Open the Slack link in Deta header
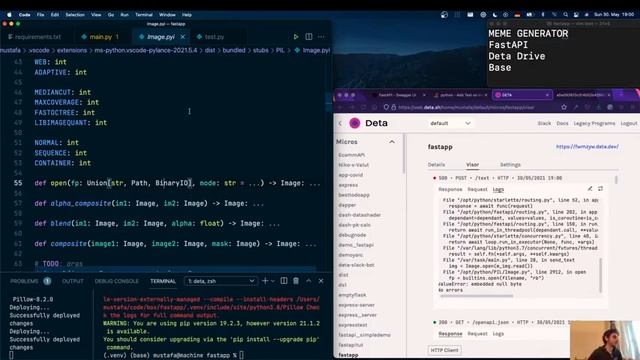 544,123
